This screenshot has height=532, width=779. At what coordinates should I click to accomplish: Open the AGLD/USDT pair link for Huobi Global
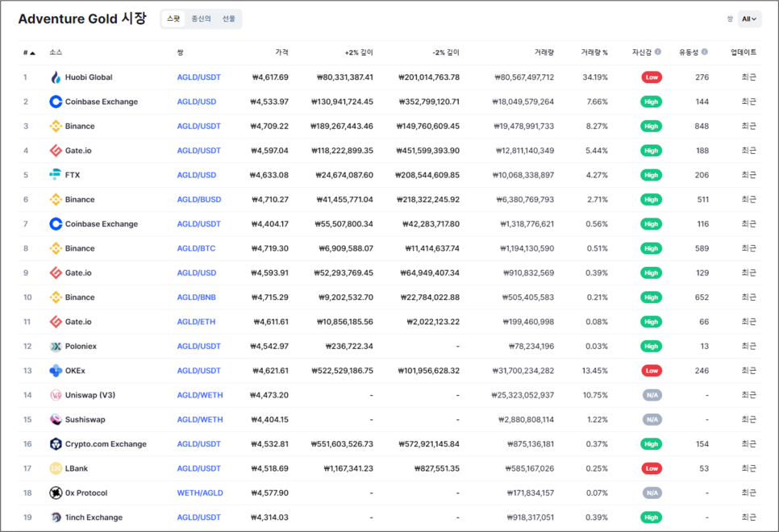pyautogui.click(x=198, y=77)
